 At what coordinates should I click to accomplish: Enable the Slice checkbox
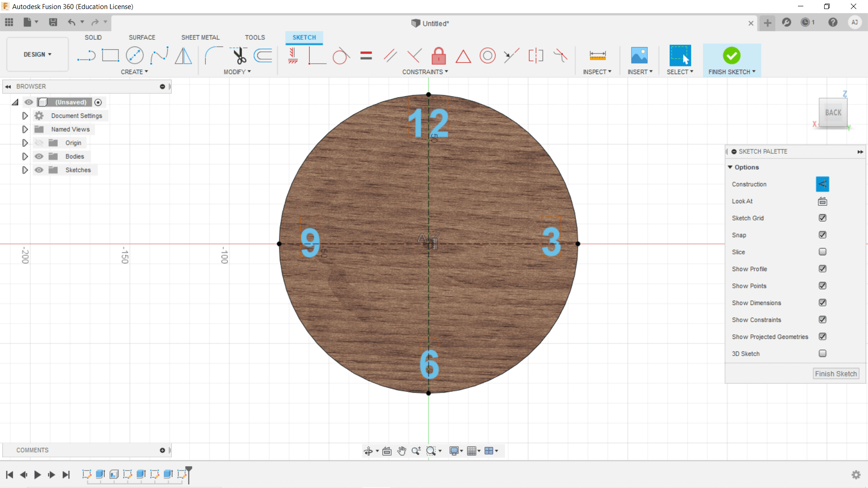click(822, 252)
